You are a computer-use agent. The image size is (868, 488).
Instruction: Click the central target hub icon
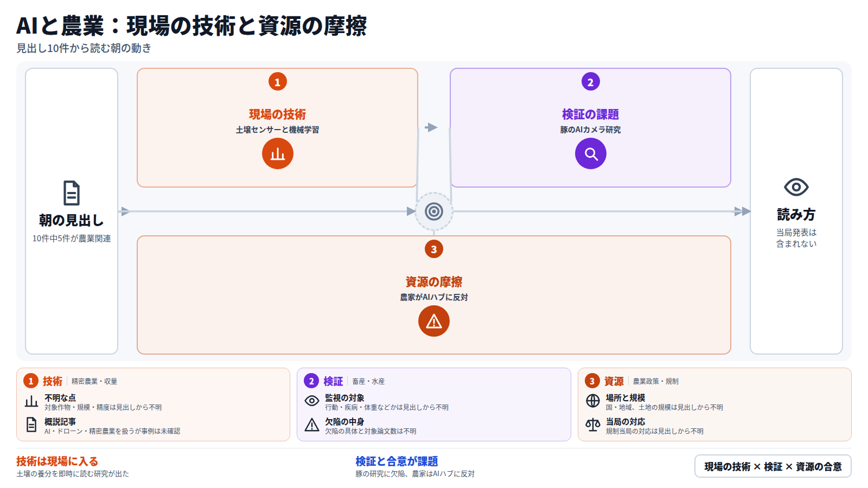pos(434,211)
